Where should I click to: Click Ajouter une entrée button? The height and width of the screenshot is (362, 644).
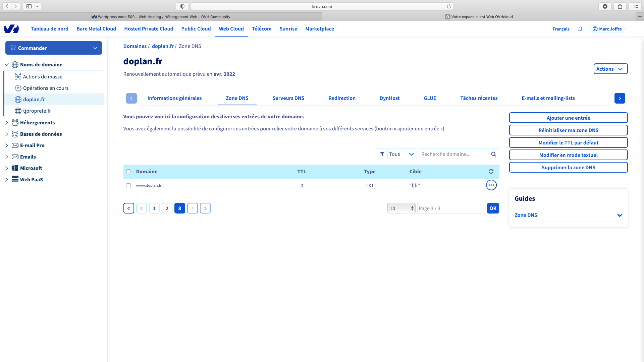pyautogui.click(x=568, y=118)
